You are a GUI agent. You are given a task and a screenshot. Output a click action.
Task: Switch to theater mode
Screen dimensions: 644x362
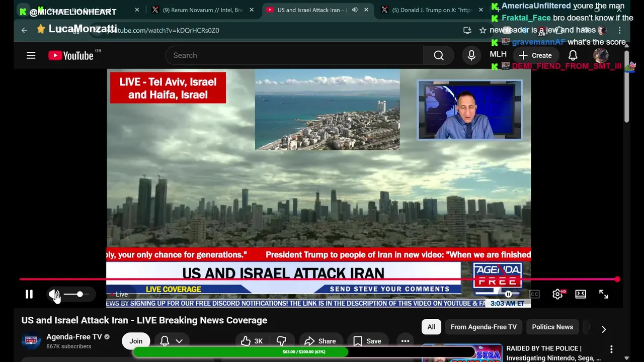point(581,294)
